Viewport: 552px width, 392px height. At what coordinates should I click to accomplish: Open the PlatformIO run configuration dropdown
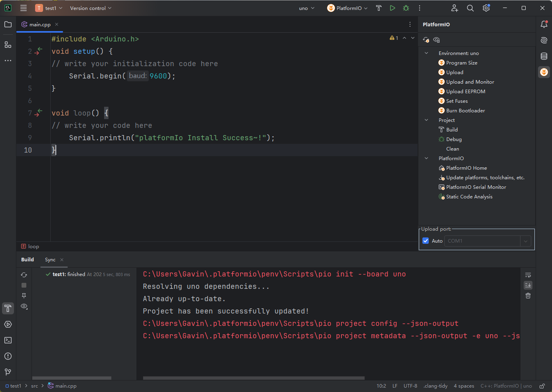pos(347,8)
